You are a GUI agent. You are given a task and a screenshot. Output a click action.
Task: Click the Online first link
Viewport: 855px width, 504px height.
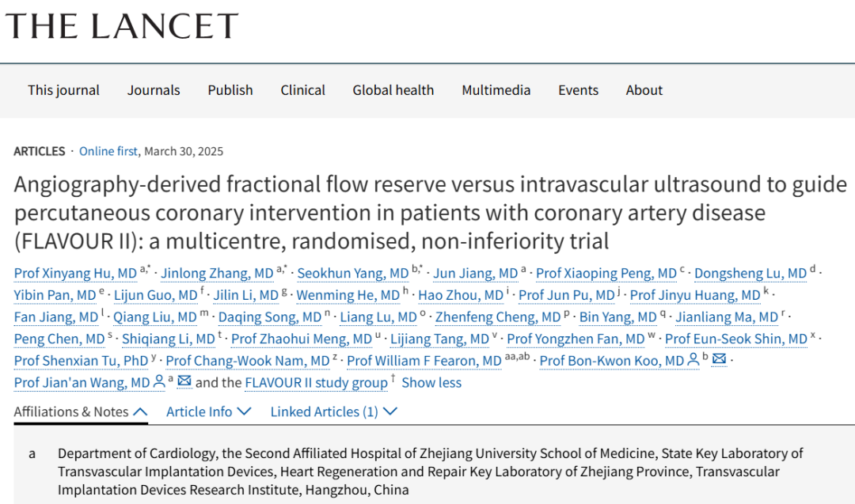coord(108,151)
